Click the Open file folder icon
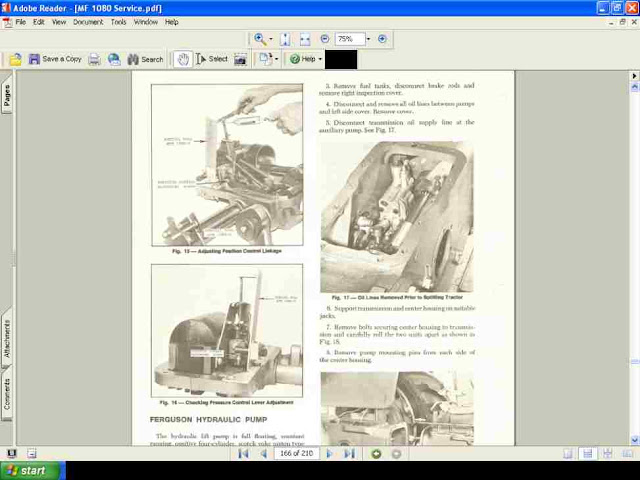The height and width of the screenshot is (480, 640). pos(15,59)
